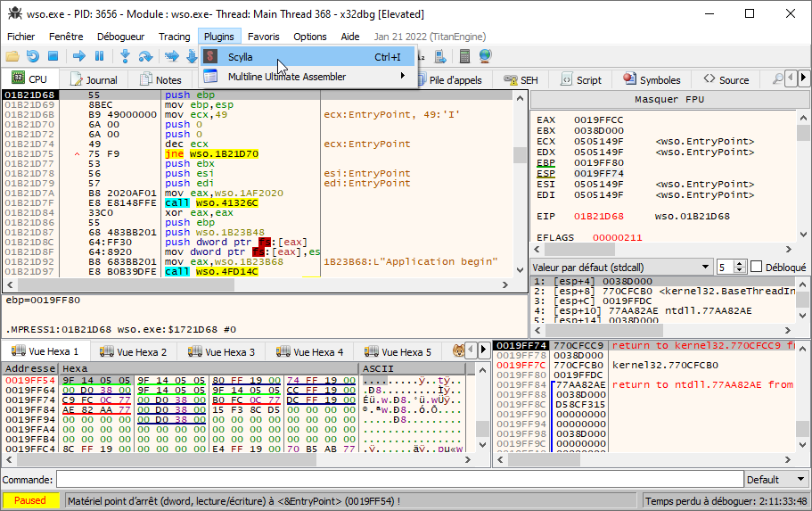This screenshot has height=511, width=812.
Task: Click the Open file folder icon
Action: [12, 56]
